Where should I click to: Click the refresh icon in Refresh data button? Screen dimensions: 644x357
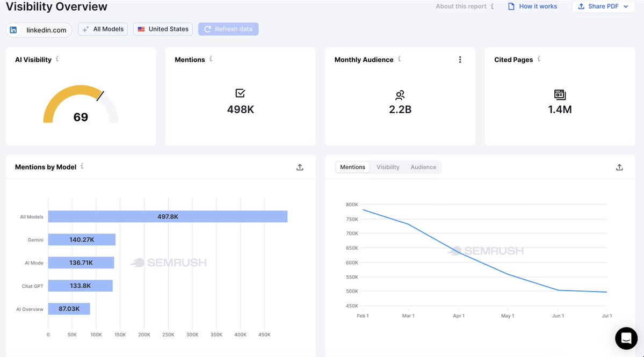pos(207,29)
